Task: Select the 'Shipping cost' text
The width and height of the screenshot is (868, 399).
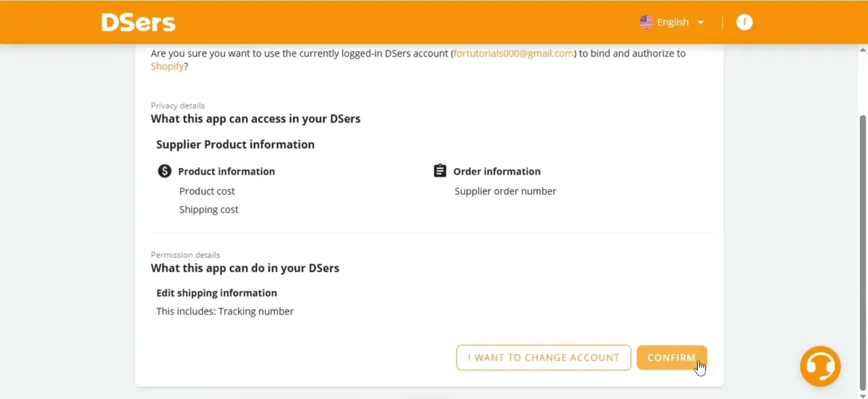Action: point(209,209)
